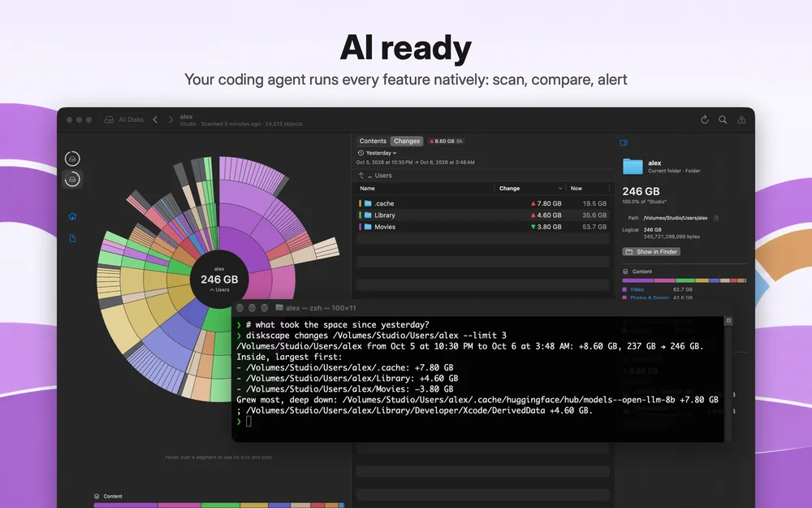Click the 19.5 GB current size cell
Image resolution: width=812 pixels, height=508 pixels.
tap(594, 204)
